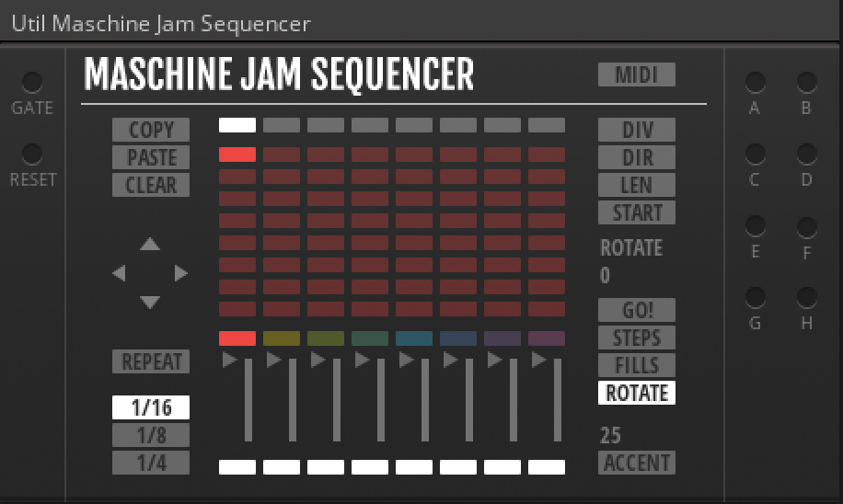Viewport: 843px width, 504px height.
Task: Switch to STEPS mode
Action: [637, 338]
